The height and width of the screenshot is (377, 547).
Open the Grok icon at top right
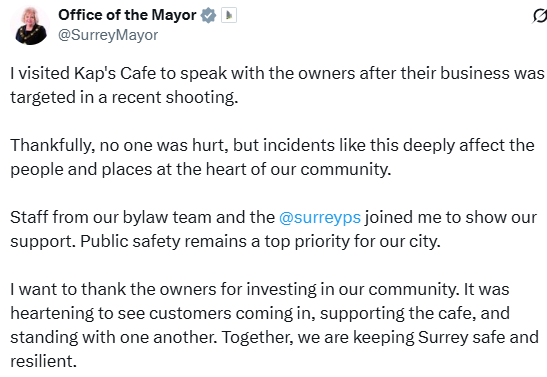tap(540, 16)
